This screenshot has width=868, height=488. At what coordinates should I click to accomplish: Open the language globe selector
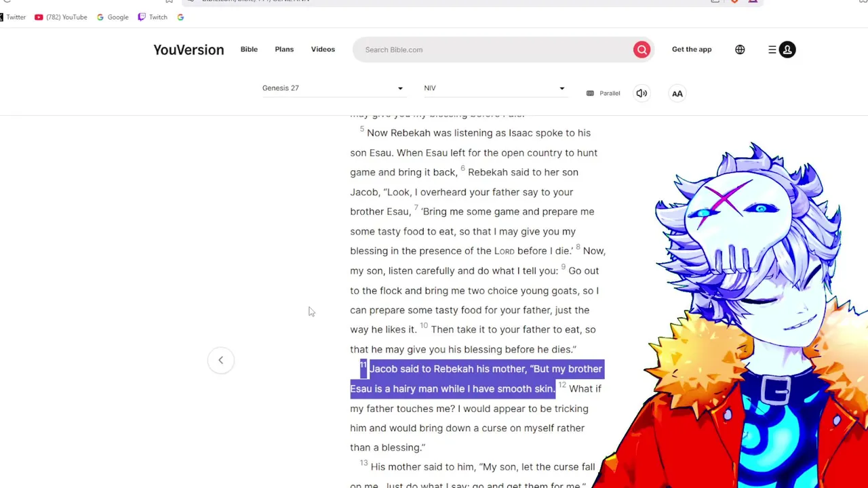point(740,49)
